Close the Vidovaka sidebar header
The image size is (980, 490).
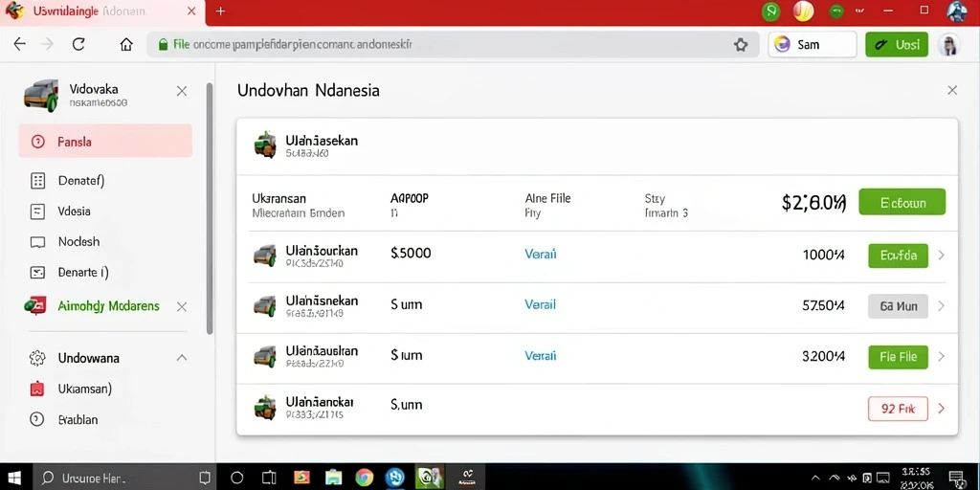pos(181,91)
